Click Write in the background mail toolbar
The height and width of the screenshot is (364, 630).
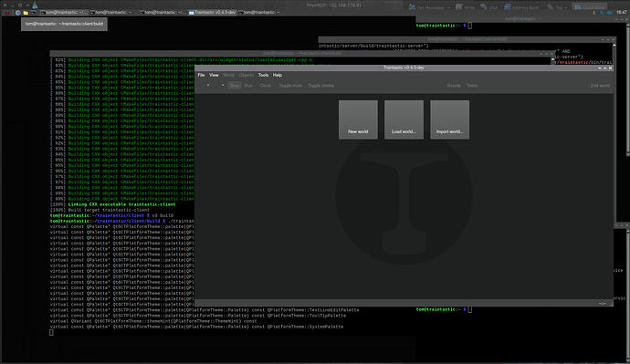(x=466, y=7)
